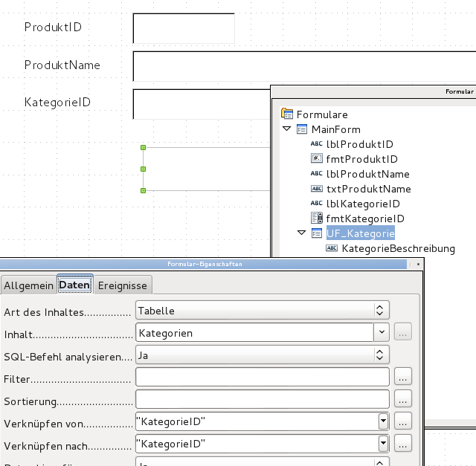Click the lblKategorieID label icon
This screenshot has height=466, width=476.
316,203
